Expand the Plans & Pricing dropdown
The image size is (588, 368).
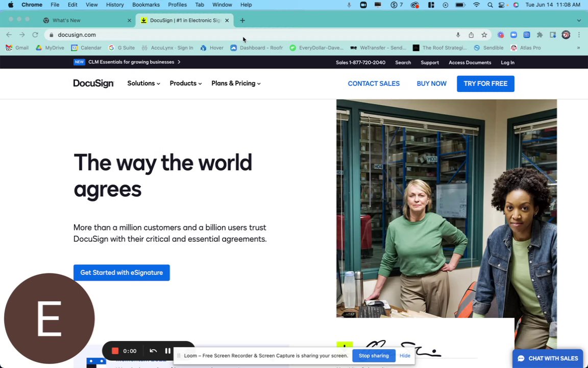pos(236,83)
